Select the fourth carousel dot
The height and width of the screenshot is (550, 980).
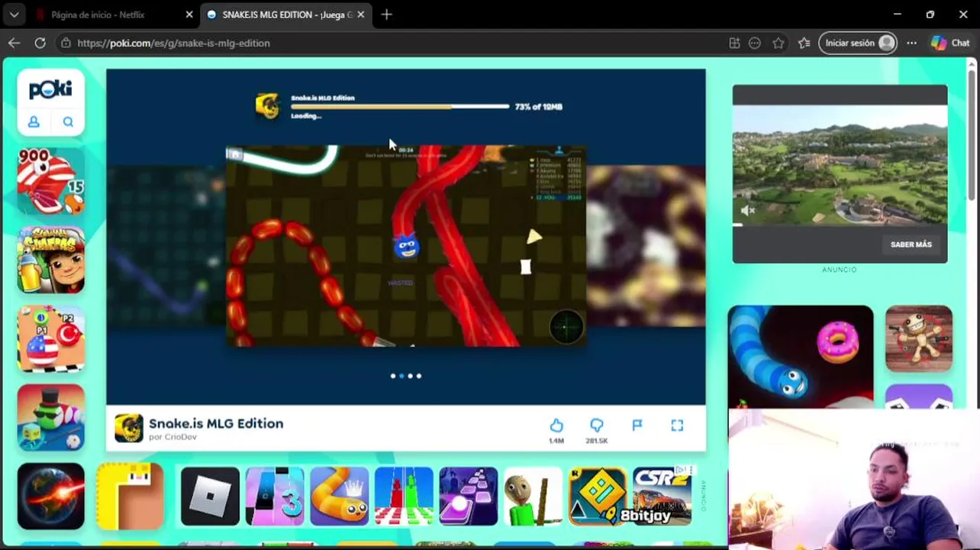[418, 376]
